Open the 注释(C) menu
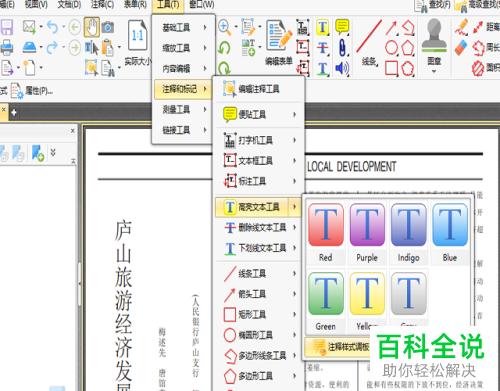This screenshot has width=500, height=391. pos(102,5)
